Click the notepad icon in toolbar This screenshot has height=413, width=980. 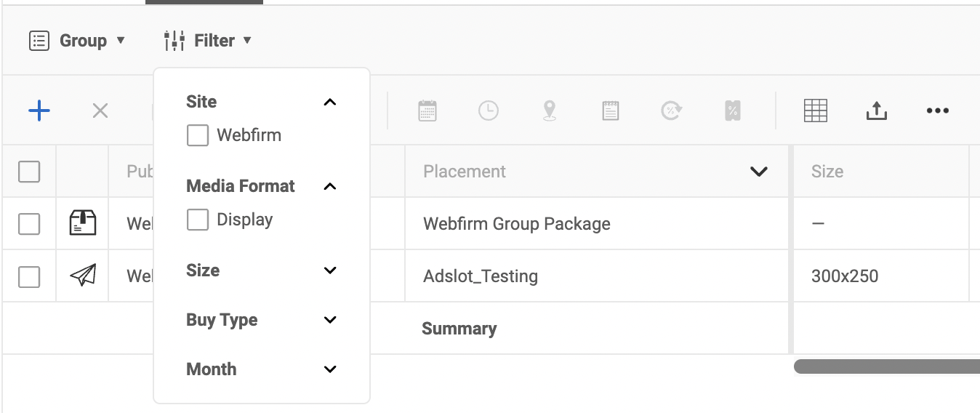[611, 111]
